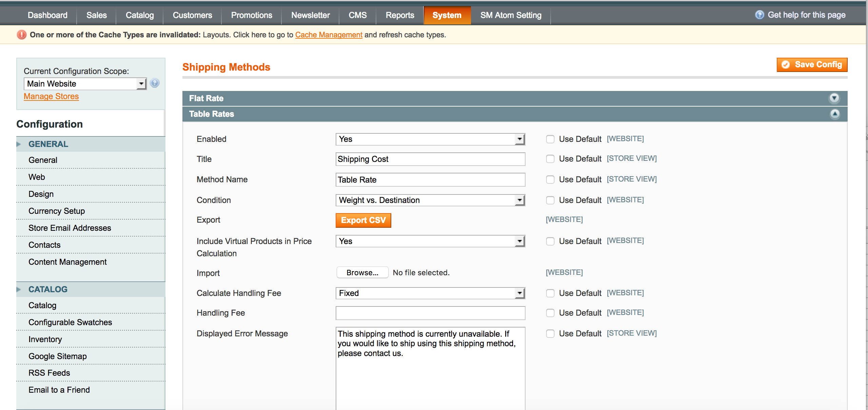
Task: Check Use Default for Enabled
Action: pos(550,139)
